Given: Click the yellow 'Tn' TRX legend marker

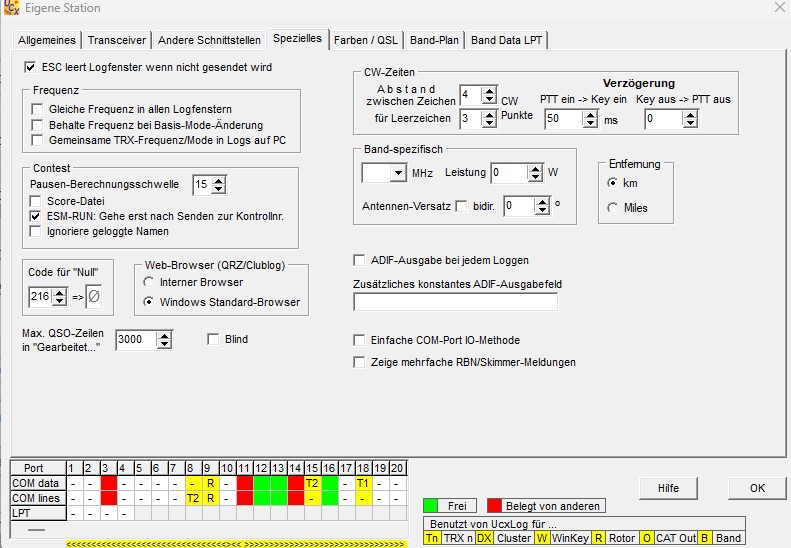Looking at the screenshot, I should (x=432, y=537).
